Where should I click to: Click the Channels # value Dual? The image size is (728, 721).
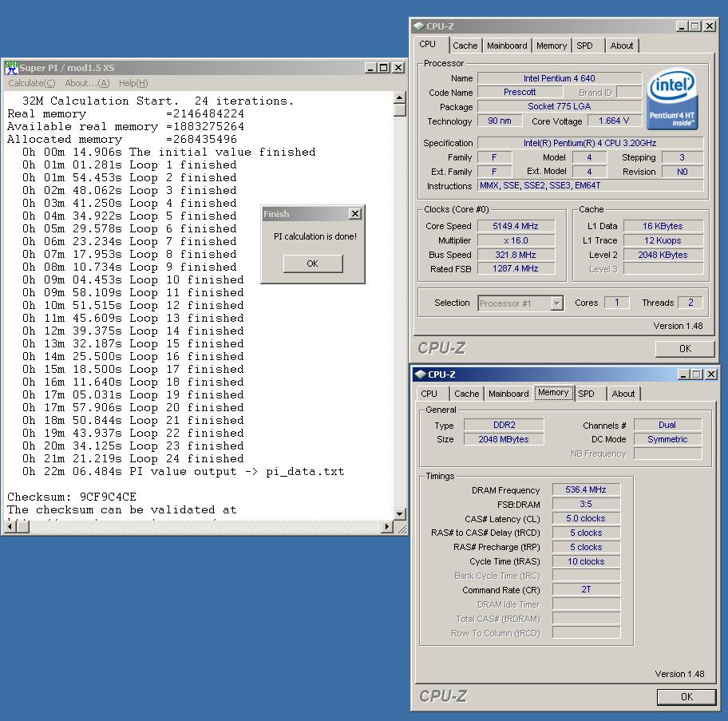coord(667,425)
